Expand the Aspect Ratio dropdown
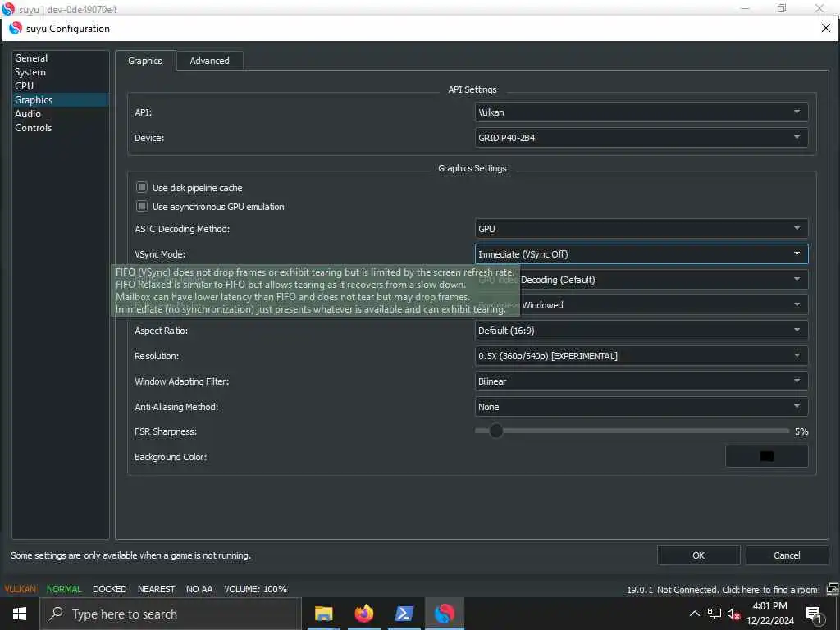The image size is (840, 630). (x=641, y=331)
